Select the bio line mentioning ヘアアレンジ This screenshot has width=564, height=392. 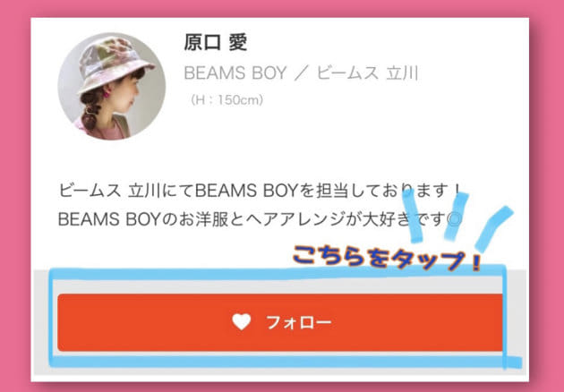pos(260,219)
